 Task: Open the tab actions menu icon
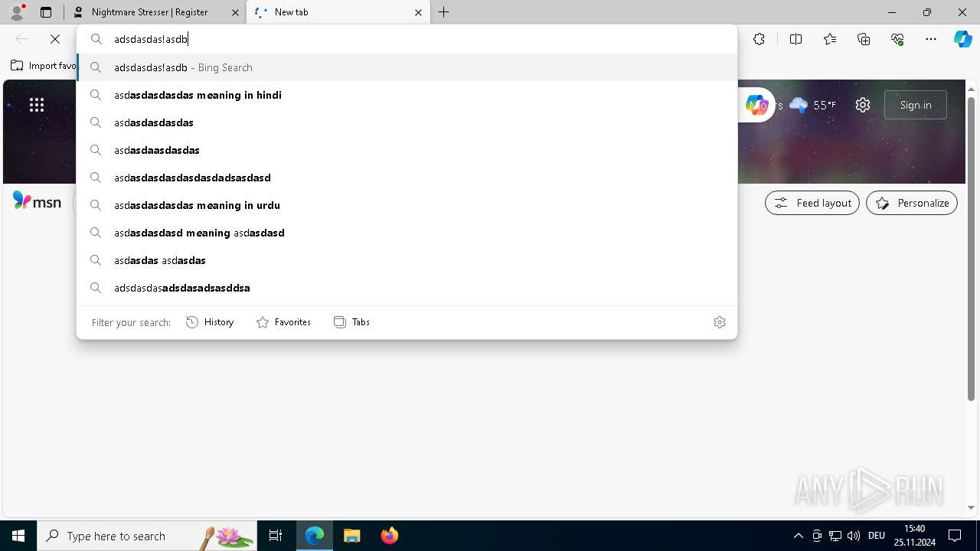[x=46, y=12]
